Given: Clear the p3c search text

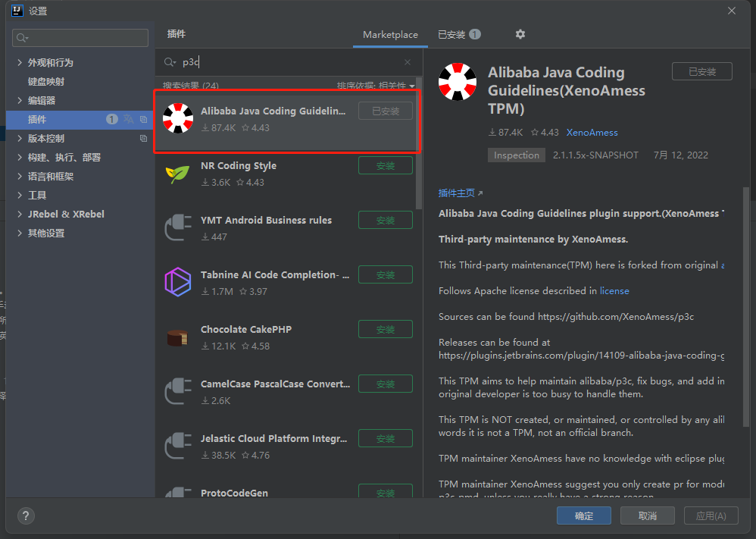Looking at the screenshot, I should click(x=408, y=62).
